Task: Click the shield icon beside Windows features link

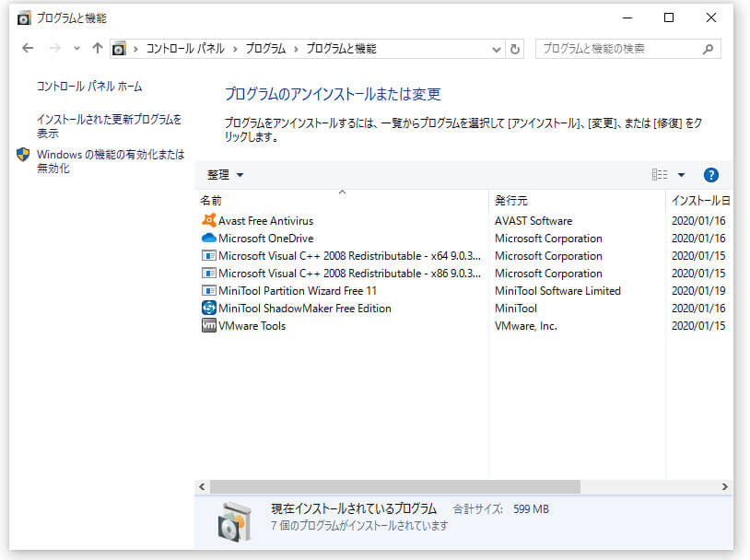Action: (23, 155)
